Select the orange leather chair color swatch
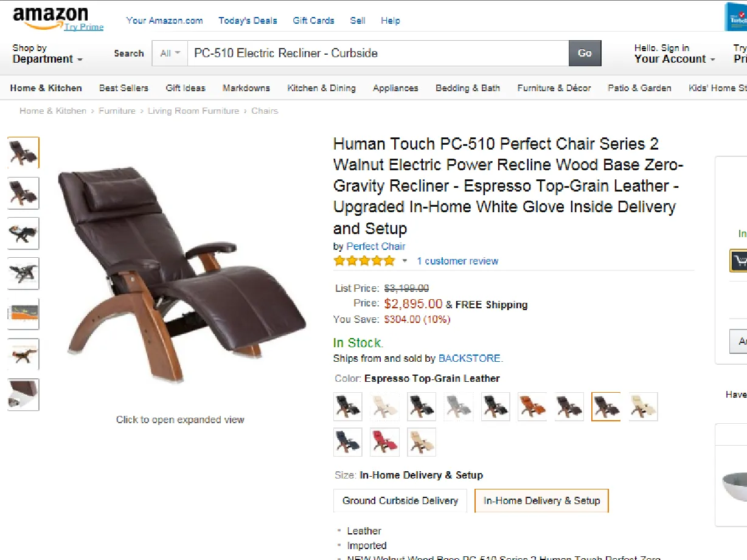 pyautogui.click(x=532, y=407)
